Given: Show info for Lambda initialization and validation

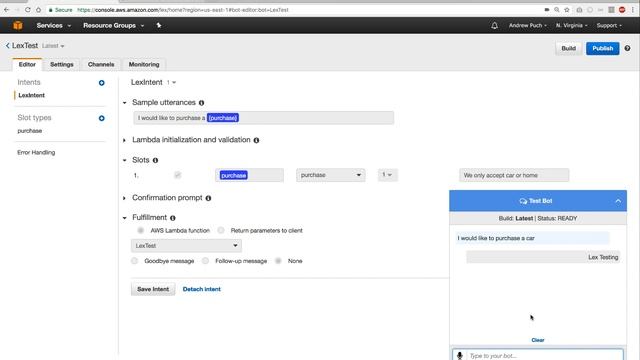Looking at the screenshot, I should pyautogui.click(x=256, y=140).
